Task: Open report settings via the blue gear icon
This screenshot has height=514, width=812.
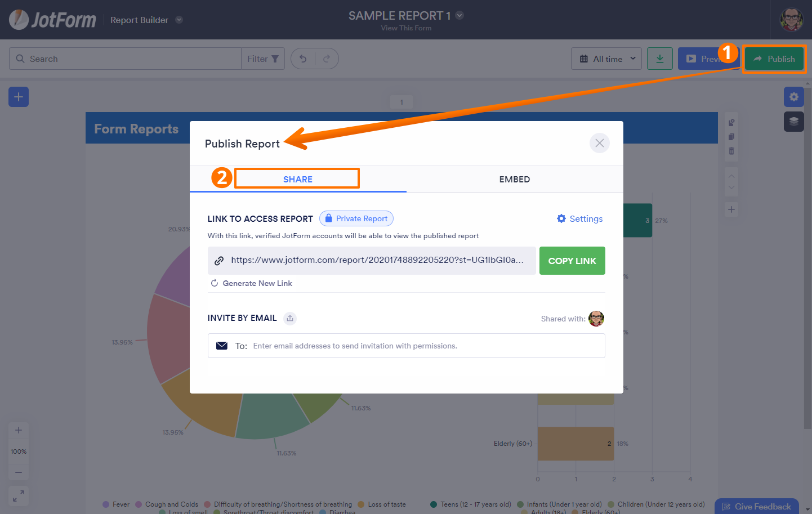Action: tap(794, 97)
